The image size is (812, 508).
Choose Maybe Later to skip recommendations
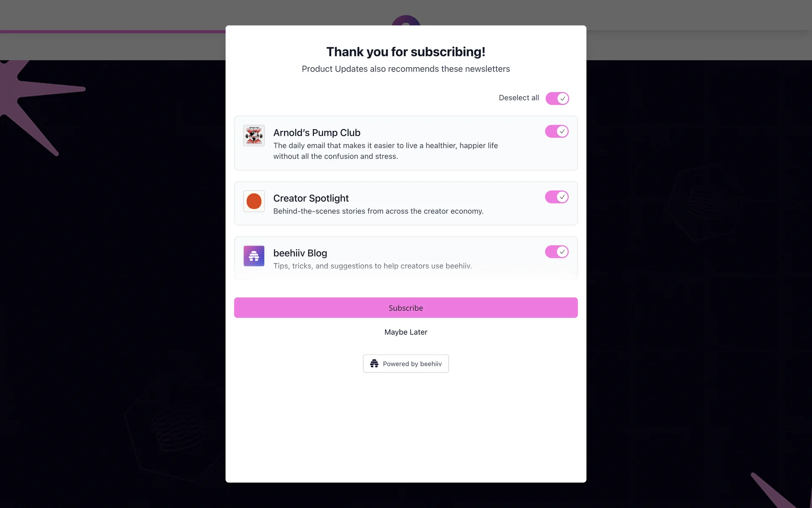[406, 332]
